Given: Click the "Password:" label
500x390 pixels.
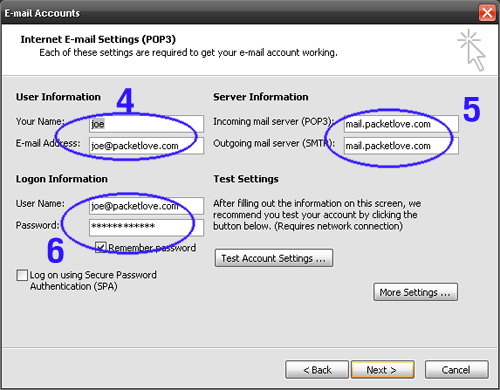Looking at the screenshot, I should tap(37, 225).
